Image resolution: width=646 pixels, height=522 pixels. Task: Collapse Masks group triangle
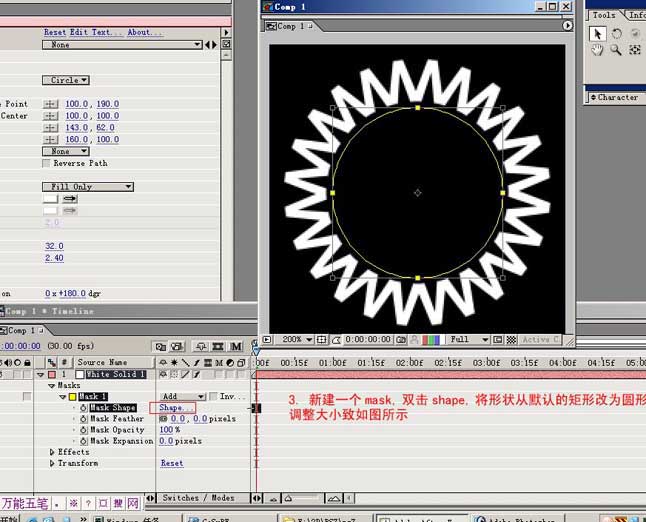(51, 386)
